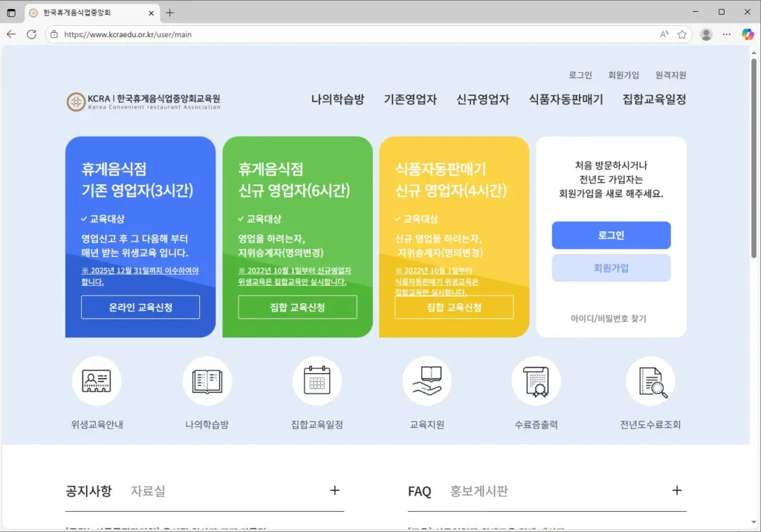Open the 집합교육일정 calendar icon
The image size is (761, 532).
pyautogui.click(x=317, y=380)
